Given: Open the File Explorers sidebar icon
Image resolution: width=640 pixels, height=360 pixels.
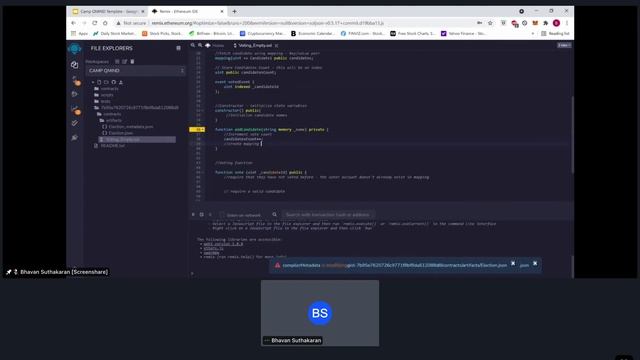Looking at the screenshot, I should (74, 65).
